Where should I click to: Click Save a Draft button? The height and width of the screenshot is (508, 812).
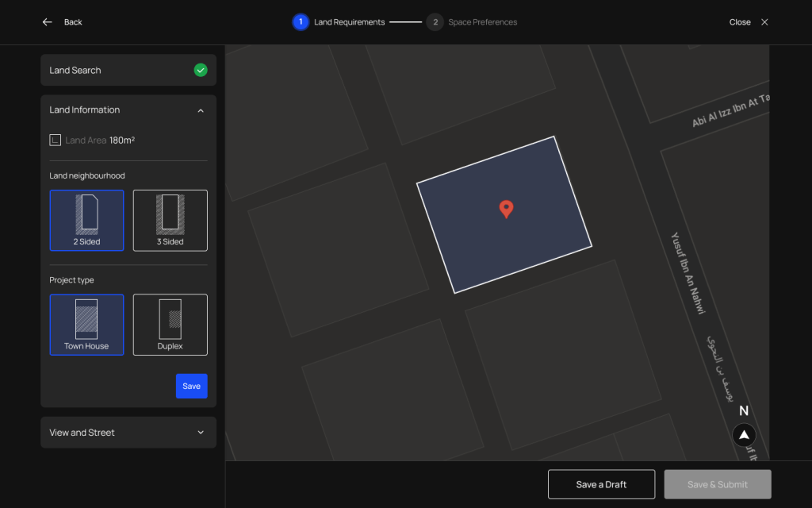pyautogui.click(x=601, y=484)
